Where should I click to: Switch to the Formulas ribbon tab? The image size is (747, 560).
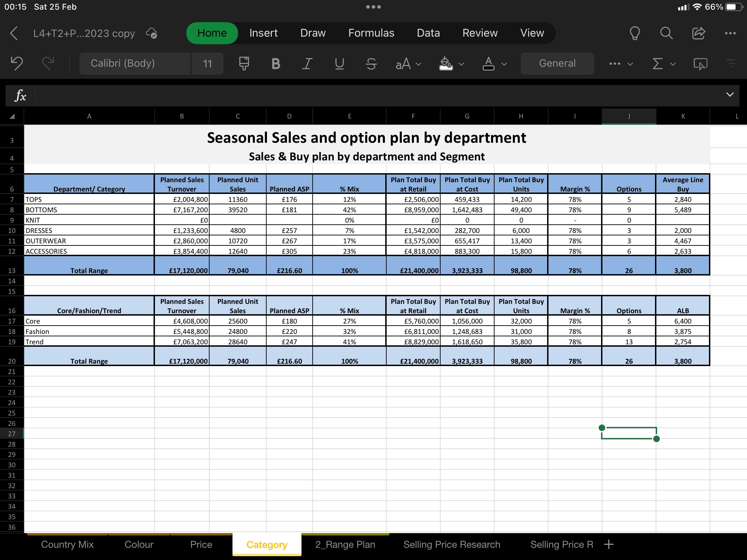click(371, 33)
